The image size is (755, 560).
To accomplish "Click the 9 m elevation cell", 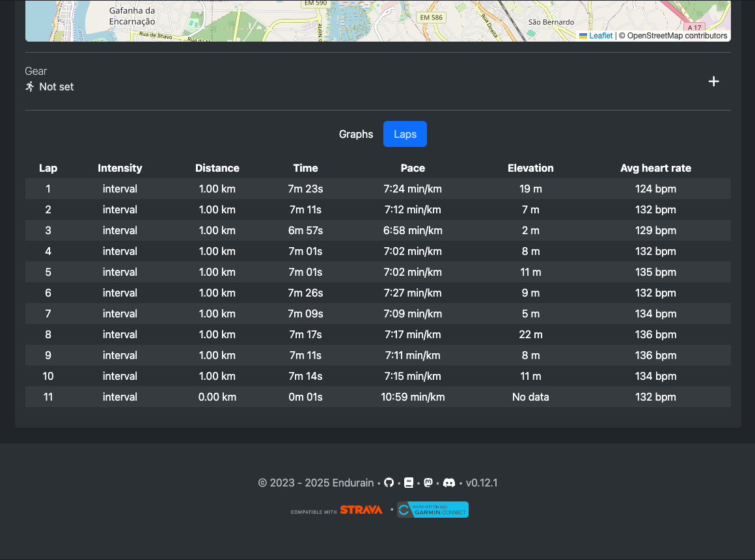I will click(x=530, y=293).
